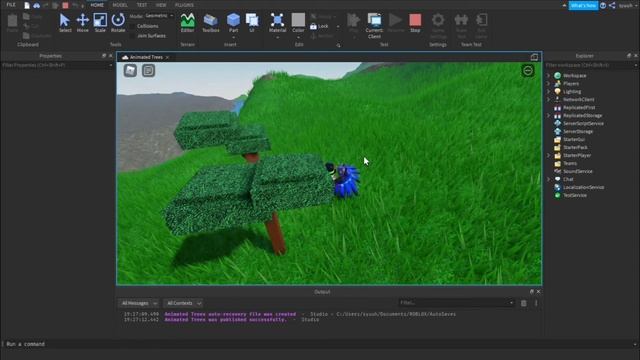640x360 pixels.
Task: Select ServerStorage in Explorer
Action: [578, 131]
